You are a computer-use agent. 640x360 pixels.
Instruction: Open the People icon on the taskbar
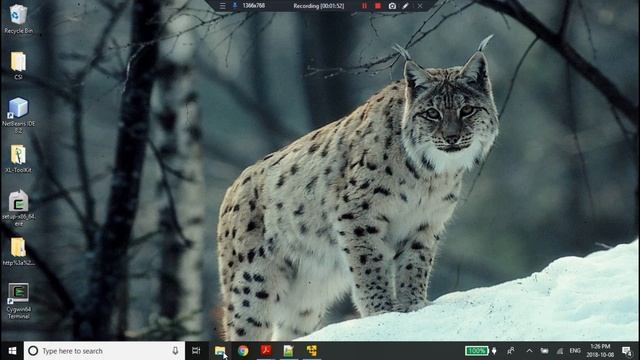pyautogui.click(x=511, y=351)
